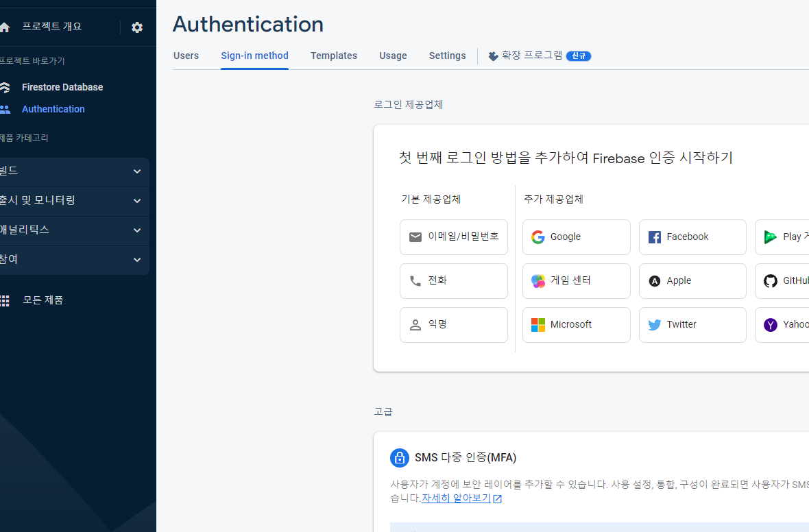Click the 기본 제공업체 column label
Image resolution: width=809 pixels, height=532 pixels.
point(431,199)
